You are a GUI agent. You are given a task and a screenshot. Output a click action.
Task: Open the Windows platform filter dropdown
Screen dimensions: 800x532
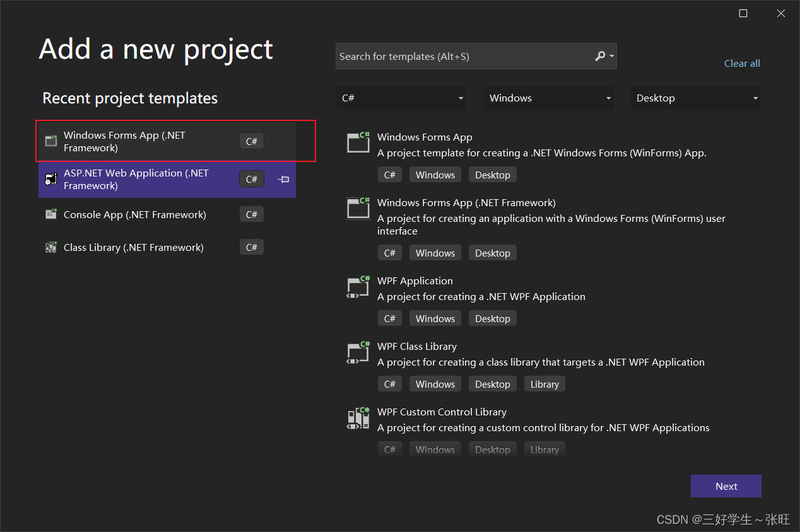coord(549,98)
